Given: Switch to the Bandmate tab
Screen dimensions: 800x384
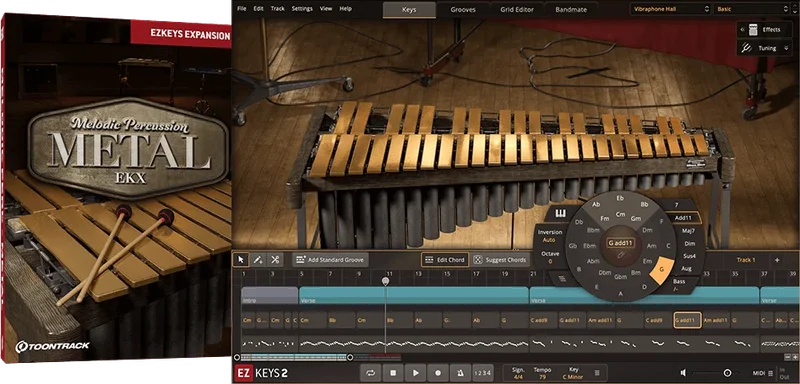Looking at the screenshot, I should point(571,9).
